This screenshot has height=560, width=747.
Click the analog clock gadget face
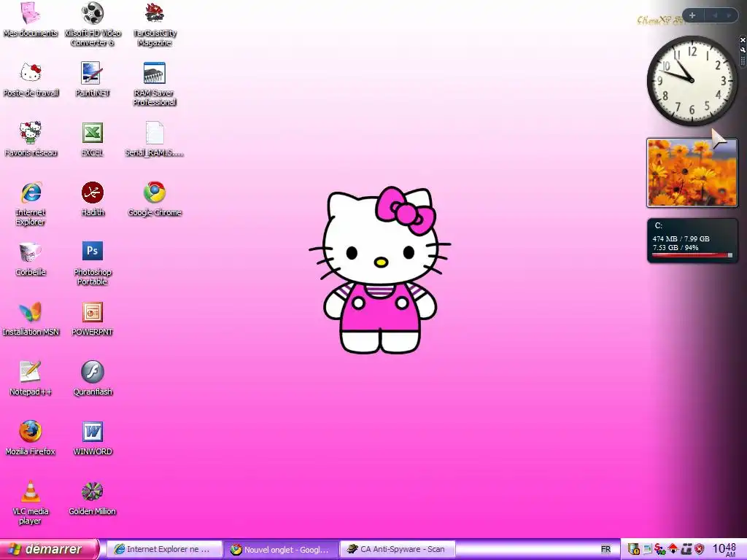tap(692, 80)
